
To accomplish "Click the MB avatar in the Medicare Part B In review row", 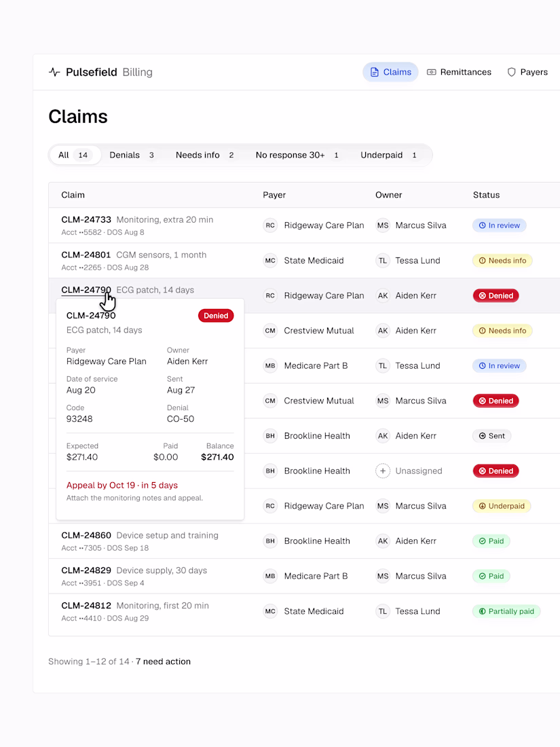I will (x=270, y=366).
